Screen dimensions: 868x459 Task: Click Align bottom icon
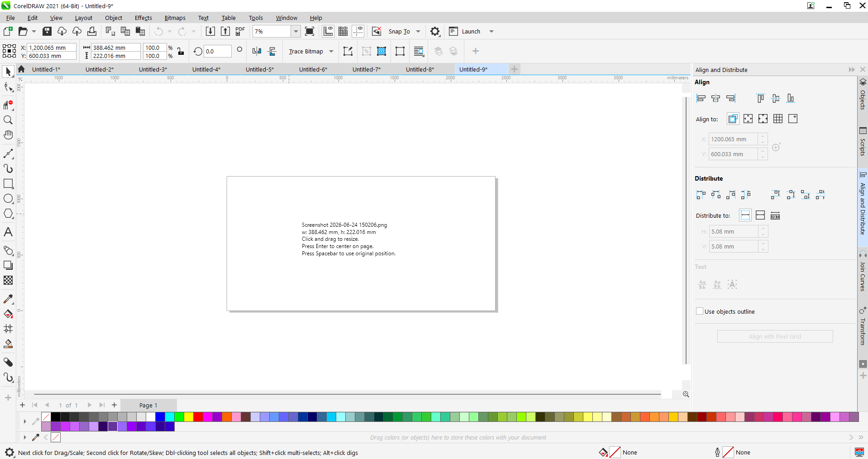coord(791,98)
